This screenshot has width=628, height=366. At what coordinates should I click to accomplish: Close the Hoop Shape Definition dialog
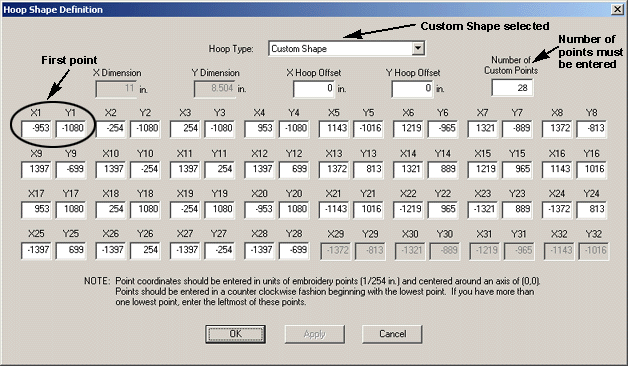pyautogui.click(x=618, y=9)
